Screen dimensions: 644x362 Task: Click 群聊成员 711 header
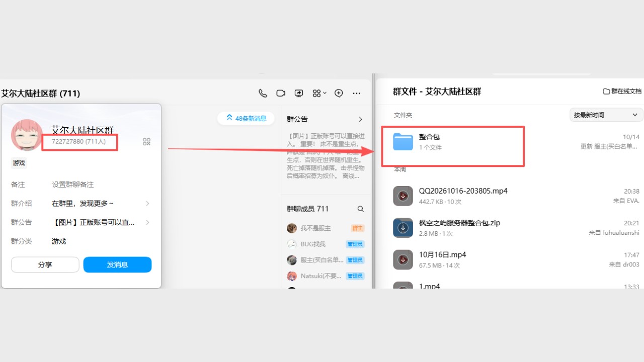[x=307, y=209]
